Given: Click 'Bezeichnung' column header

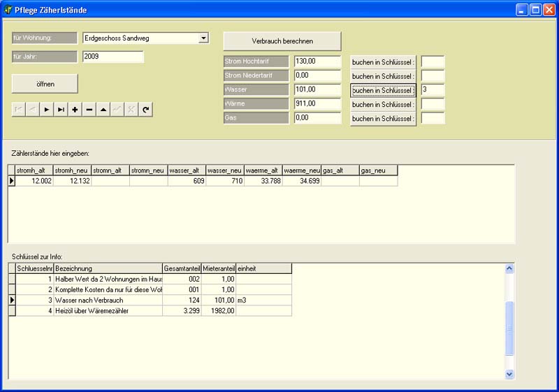Looking at the screenshot, I should coord(108,268).
